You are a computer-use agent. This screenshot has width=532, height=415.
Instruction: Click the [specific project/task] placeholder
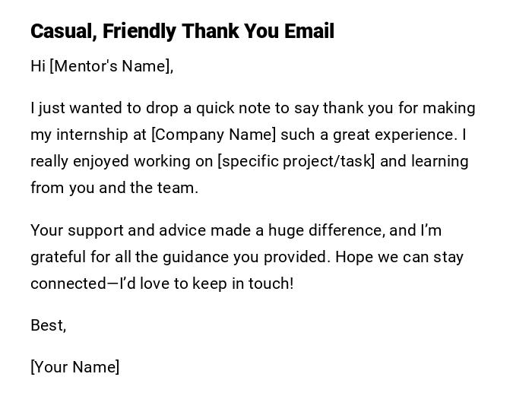click(x=296, y=161)
